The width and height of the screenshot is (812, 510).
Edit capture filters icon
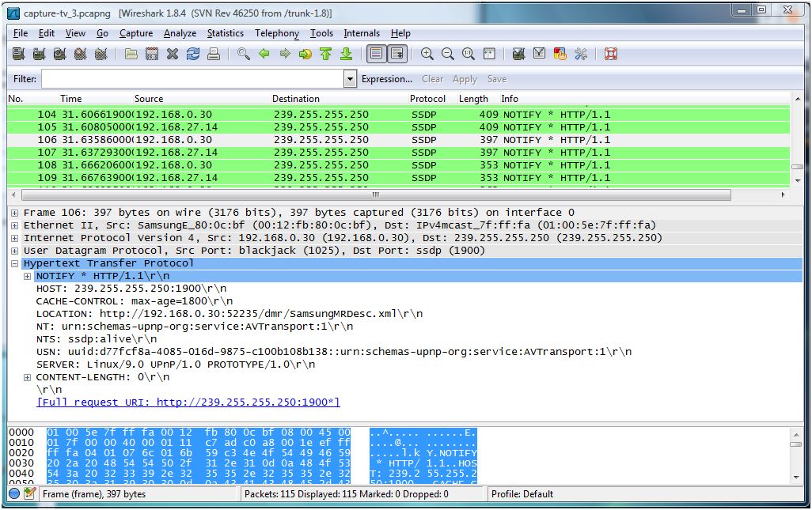pyautogui.click(x=518, y=54)
